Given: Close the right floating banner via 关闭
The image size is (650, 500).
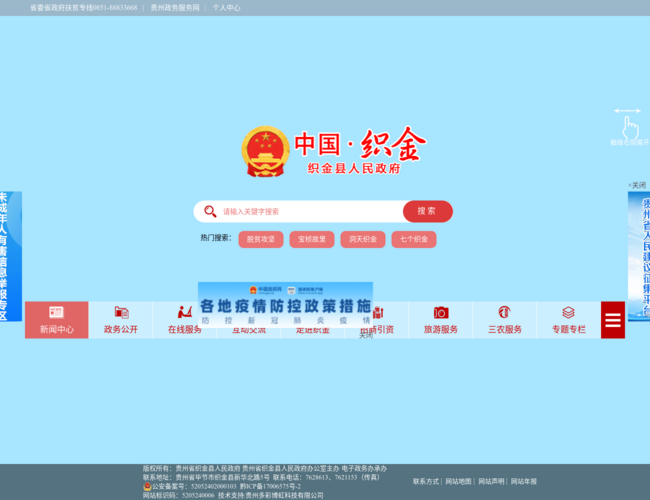Looking at the screenshot, I should 638,185.
